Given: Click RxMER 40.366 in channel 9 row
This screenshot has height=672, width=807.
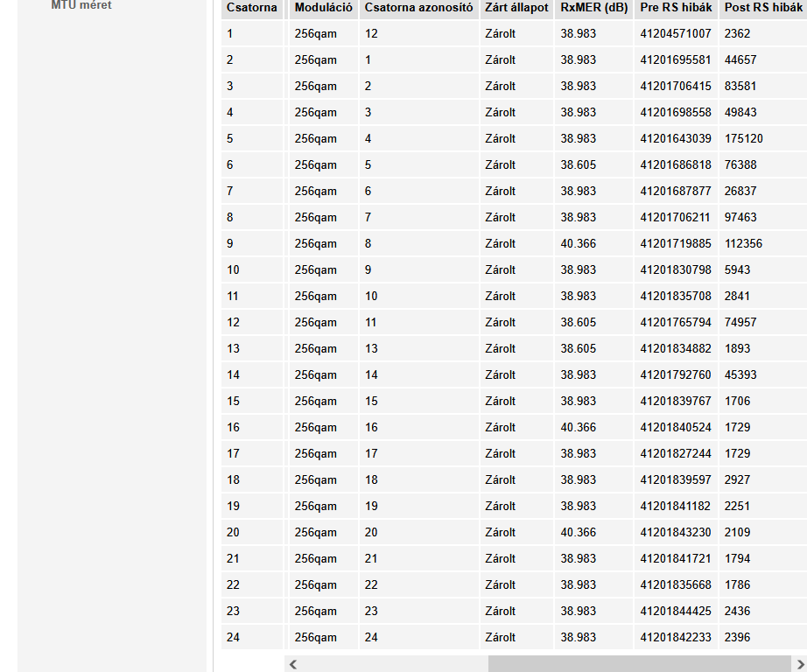Looking at the screenshot, I should (x=578, y=243).
